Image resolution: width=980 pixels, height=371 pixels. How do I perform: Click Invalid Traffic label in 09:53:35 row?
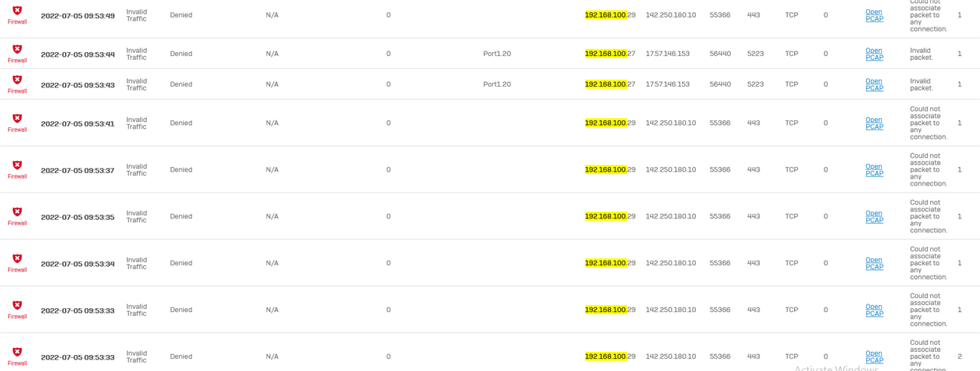137,217
